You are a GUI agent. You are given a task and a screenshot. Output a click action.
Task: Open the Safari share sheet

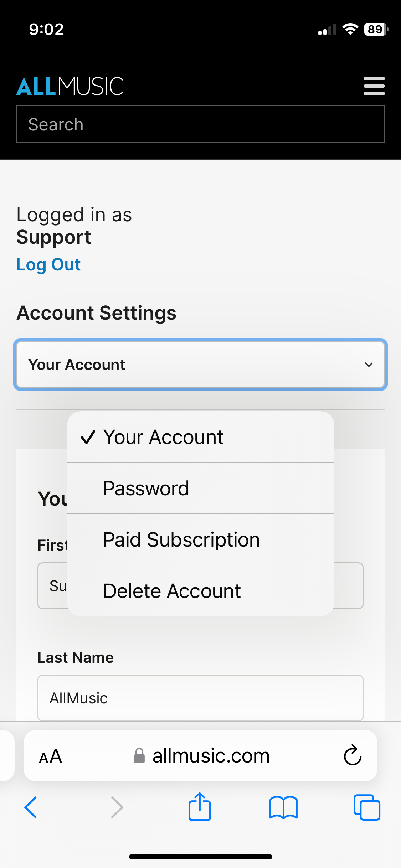pyautogui.click(x=200, y=806)
